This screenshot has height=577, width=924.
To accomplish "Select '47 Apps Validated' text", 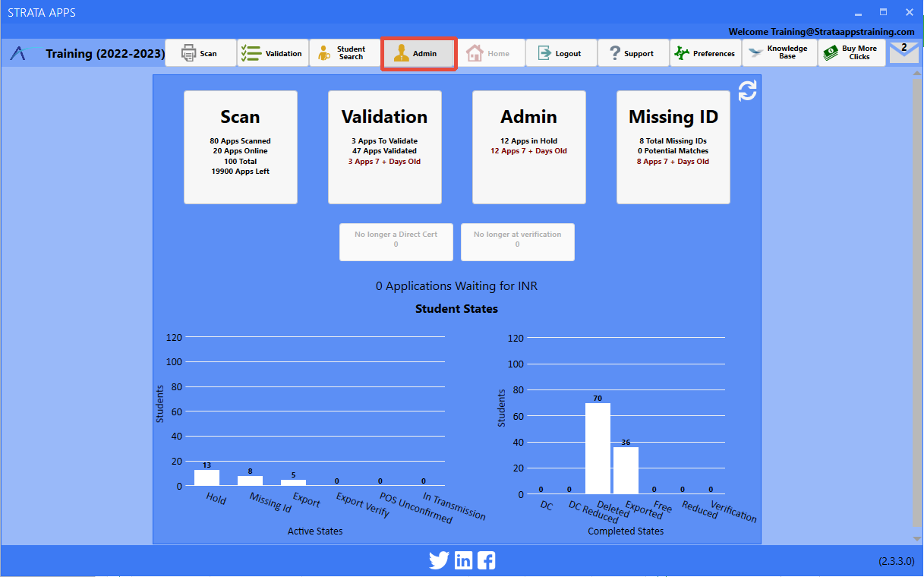I will (x=385, y=151).
